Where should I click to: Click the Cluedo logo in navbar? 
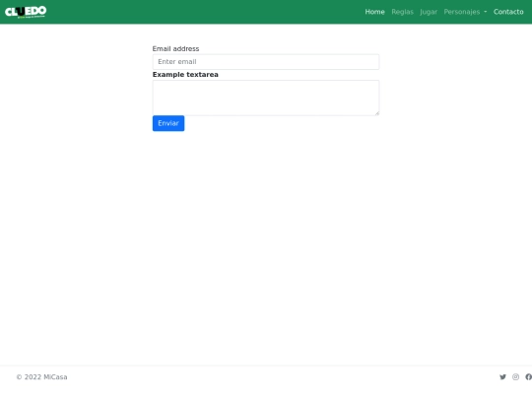coord(26,12)
